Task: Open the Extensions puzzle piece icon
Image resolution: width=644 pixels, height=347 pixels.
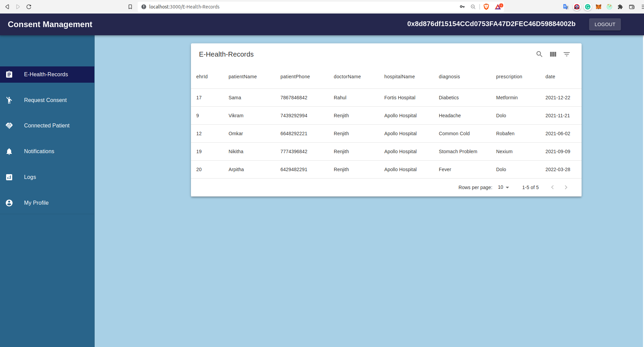Action: (620, 7)
